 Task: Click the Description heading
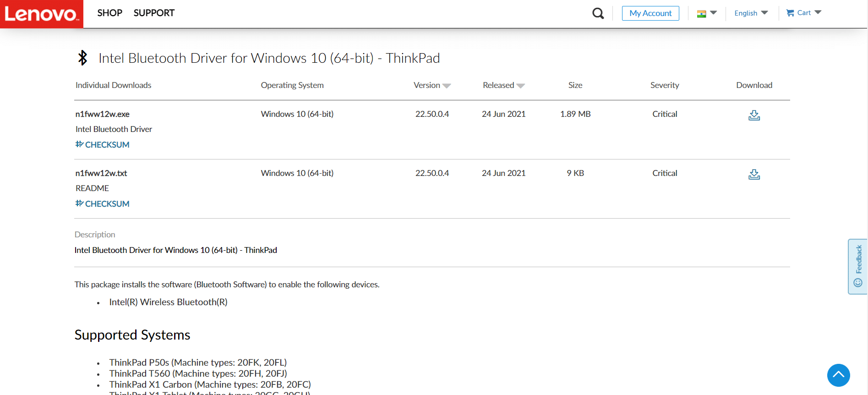[x=95, y=235]
